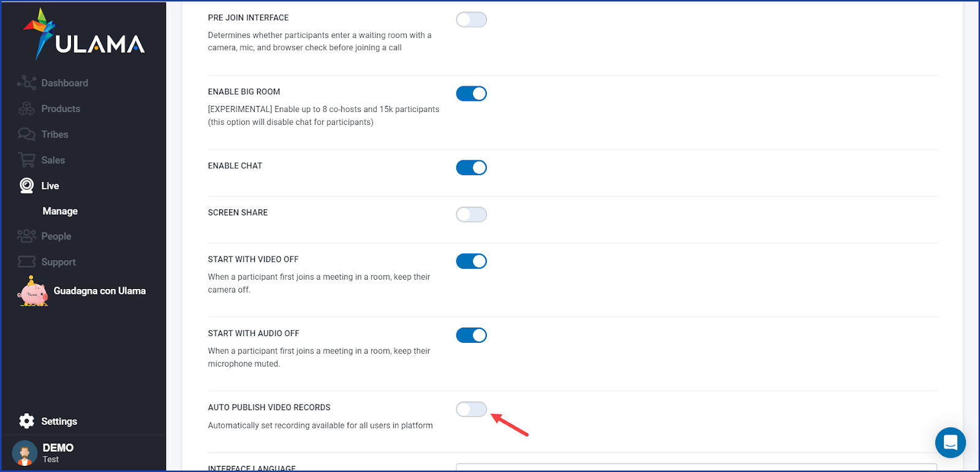Toggle Start With Audio Off switch

pos(472,335)
